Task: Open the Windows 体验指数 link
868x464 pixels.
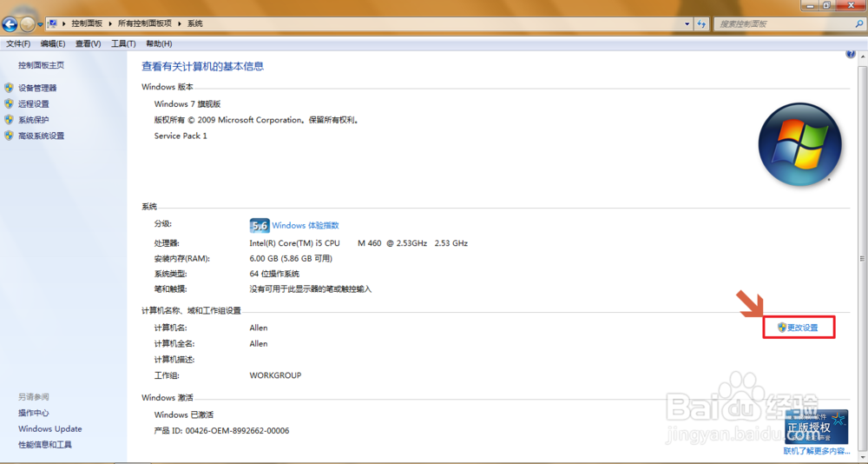Action: [x=306, y=226]
